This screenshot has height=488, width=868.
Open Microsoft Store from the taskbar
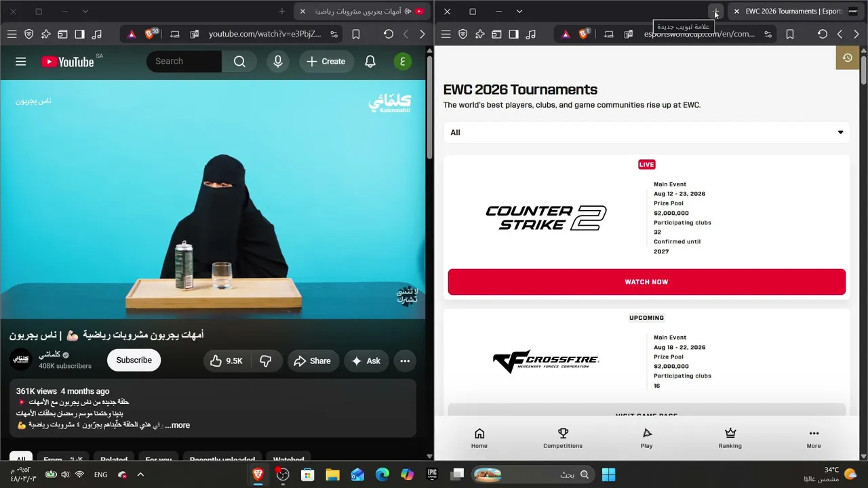(307, 474)
